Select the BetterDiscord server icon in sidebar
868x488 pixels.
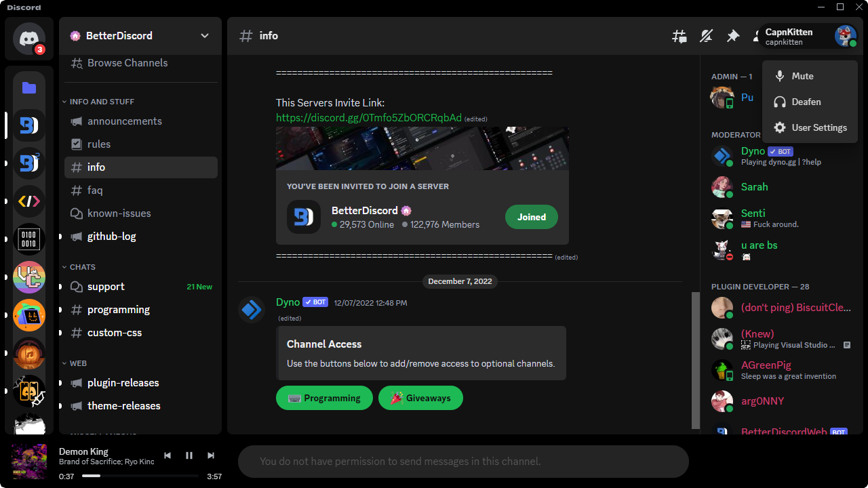pos(28,125)
